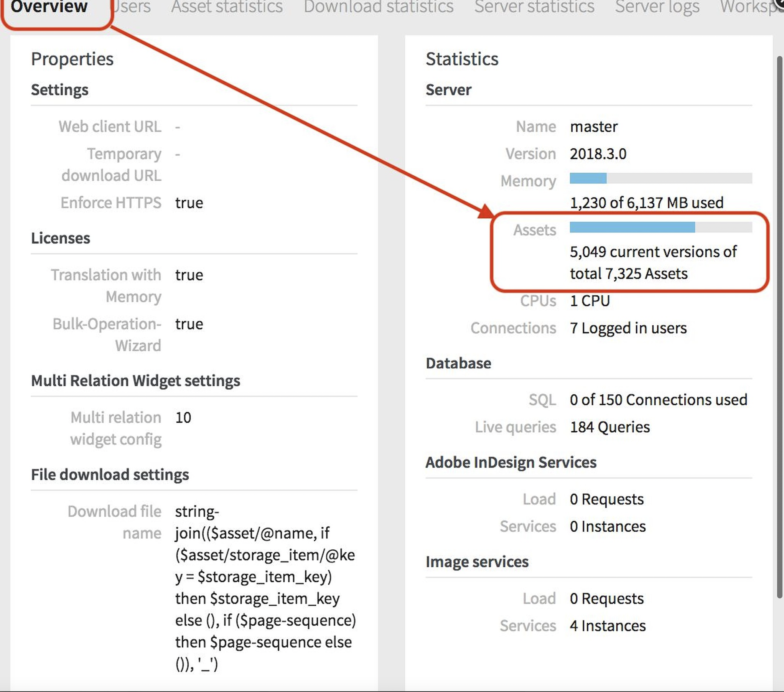Open the Server logs tab
Viewport: 784px width, 692px height.
(657, 8)
